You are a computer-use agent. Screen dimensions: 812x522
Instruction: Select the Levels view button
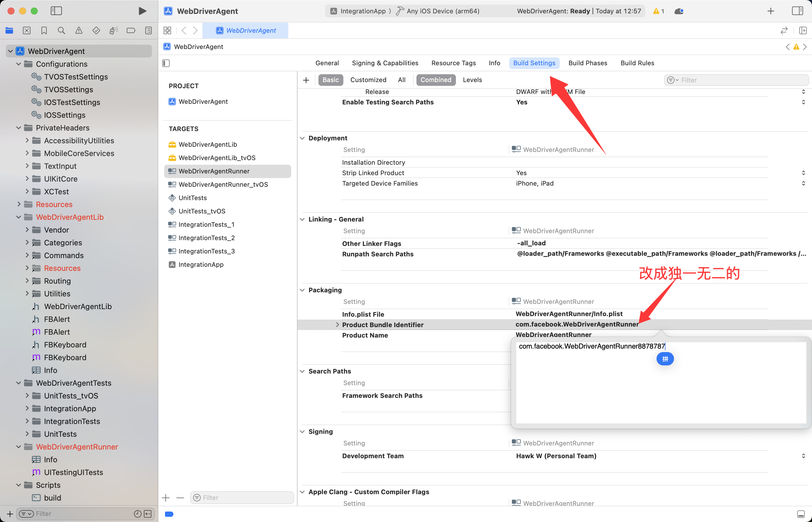[472, 80]
